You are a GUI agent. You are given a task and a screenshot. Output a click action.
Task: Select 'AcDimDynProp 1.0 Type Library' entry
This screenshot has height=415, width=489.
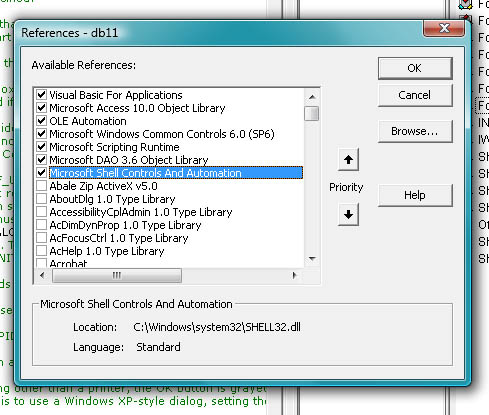(x=125, y=225)
